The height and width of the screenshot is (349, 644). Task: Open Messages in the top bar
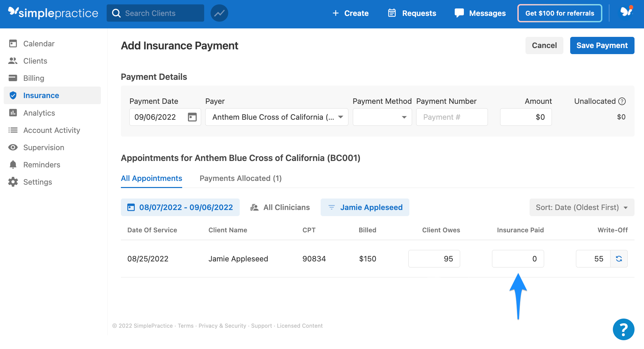[x=480, y=13]
